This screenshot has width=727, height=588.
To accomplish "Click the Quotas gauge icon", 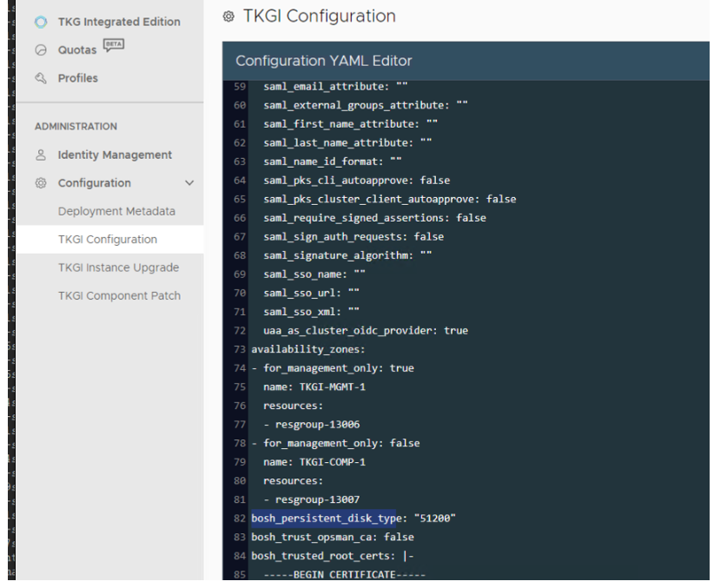I will (x=41, y=50).
